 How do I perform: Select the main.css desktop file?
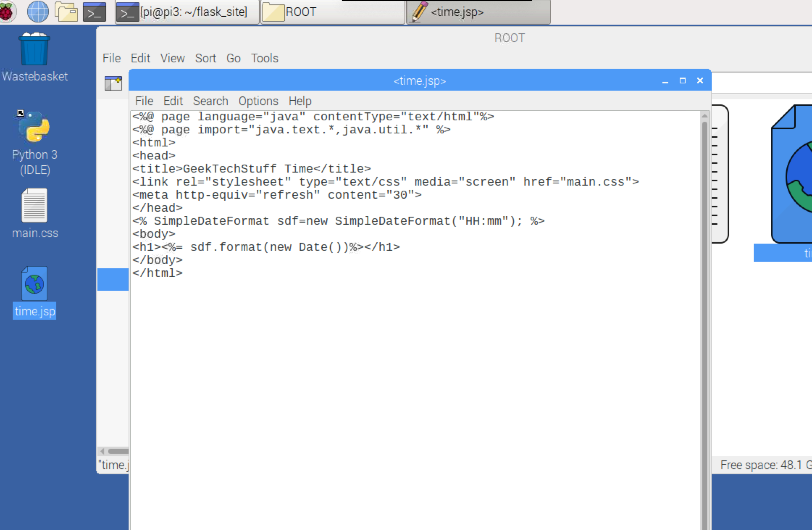pyautogui.click(x=34, y=206)
